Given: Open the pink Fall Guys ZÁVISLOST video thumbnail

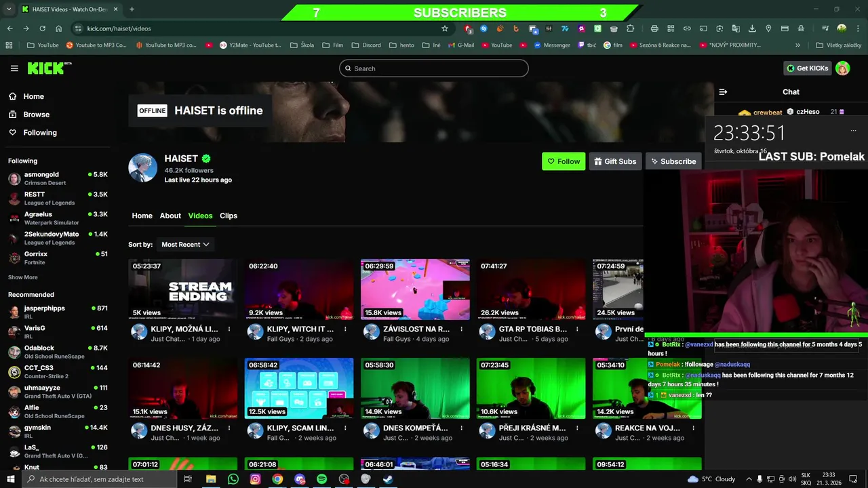Looking at the screenshot, I should [415, 289].
